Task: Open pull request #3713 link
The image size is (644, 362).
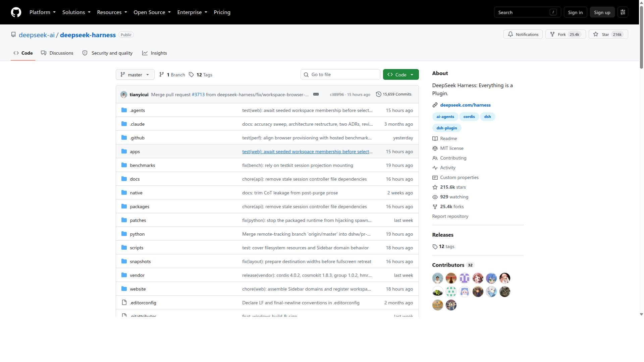Action: click(198, 95)
